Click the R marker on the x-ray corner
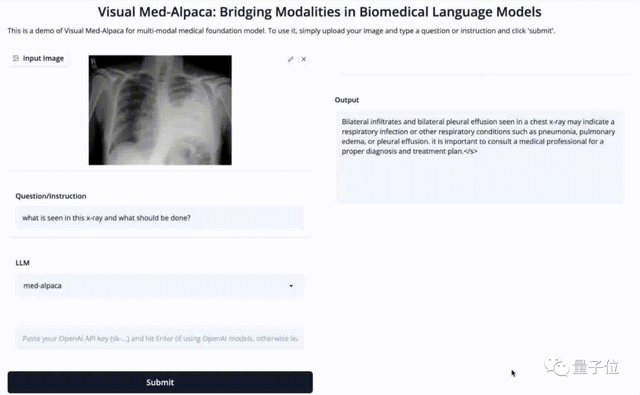Image resolution: width=640 pixels, height=395 pixels. [94, 62]
